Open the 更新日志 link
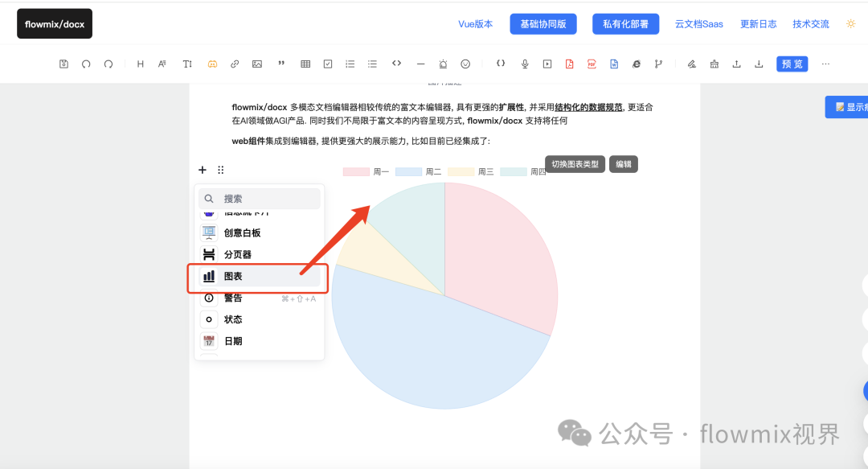Image resolution: width=868 pixels, height=469 pixels. tap(759, 24)
